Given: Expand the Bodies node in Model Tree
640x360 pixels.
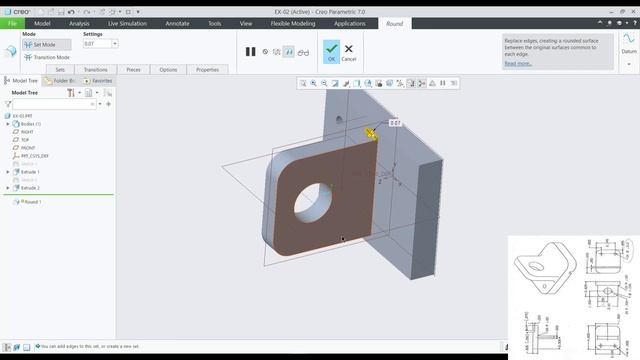Looking at the screenshot, I should pyautogui.click(x=8, y=124).
